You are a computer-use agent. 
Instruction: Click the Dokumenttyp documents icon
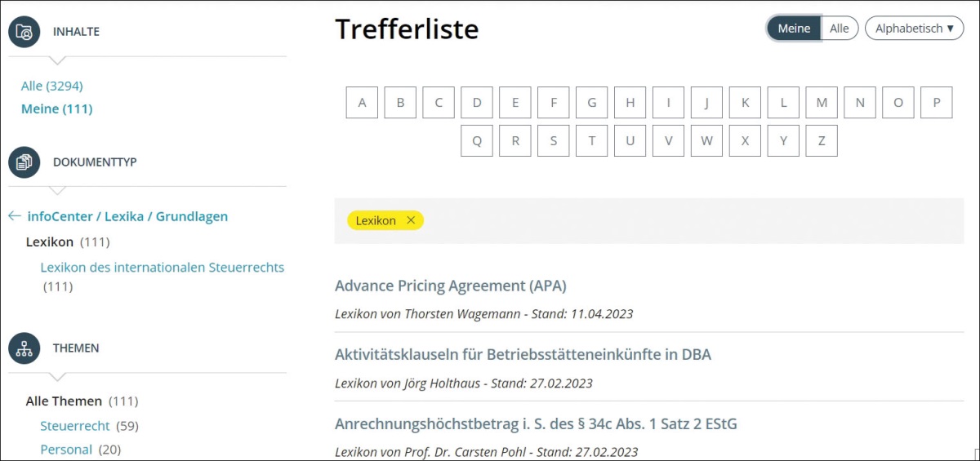click(24, 162)
